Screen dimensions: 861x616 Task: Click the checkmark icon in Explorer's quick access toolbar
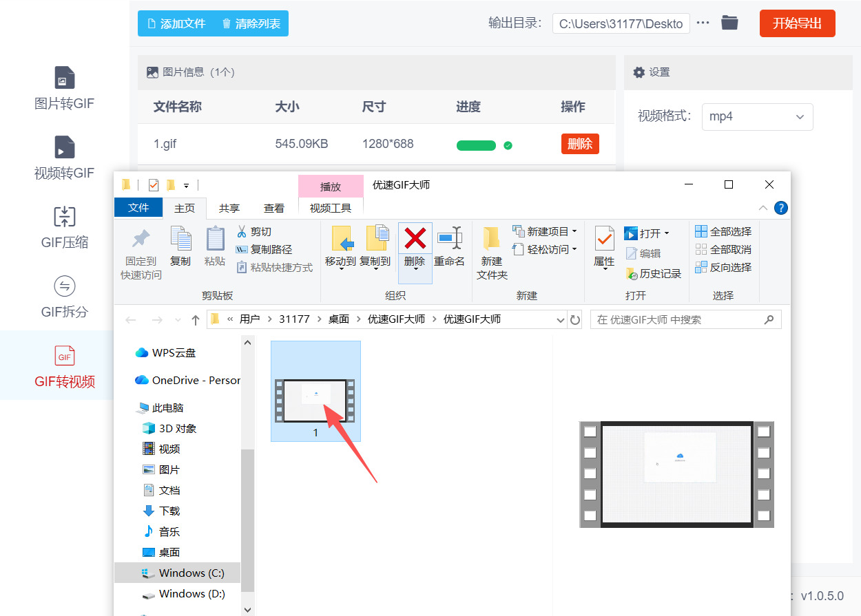pos(153,184)
